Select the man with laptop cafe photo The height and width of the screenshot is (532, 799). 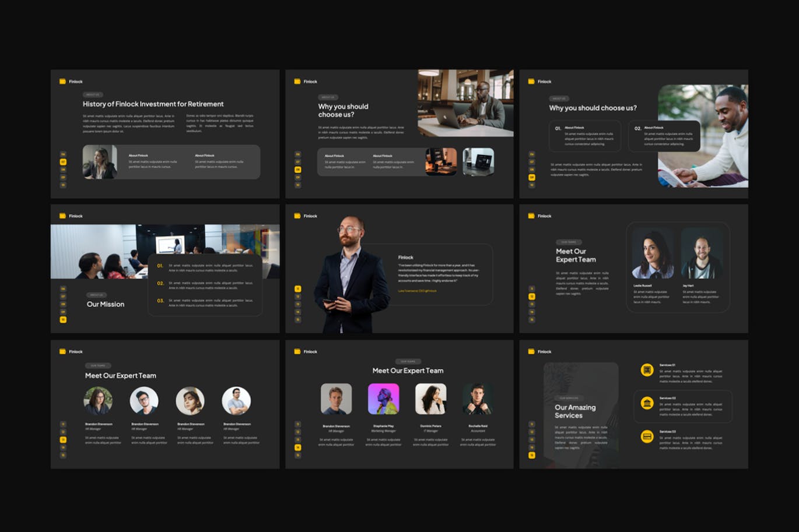[x=465, y=103]
